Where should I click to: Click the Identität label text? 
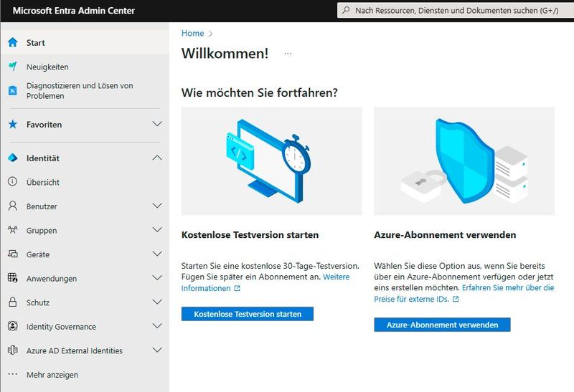[43, 158]
